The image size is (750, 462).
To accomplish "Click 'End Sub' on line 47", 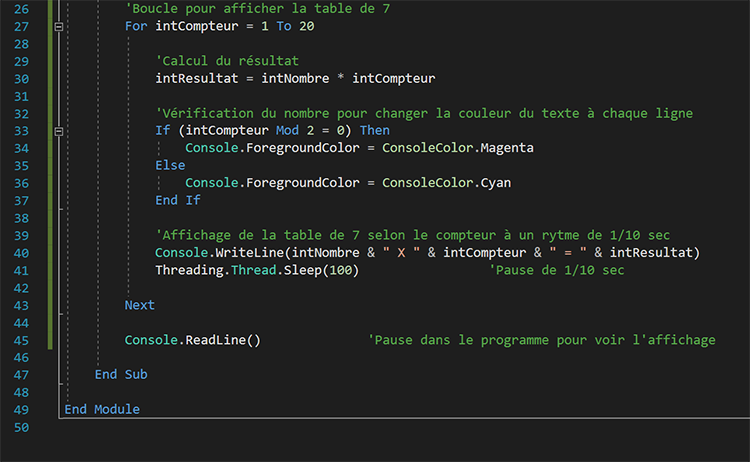I will coord(121,374).
